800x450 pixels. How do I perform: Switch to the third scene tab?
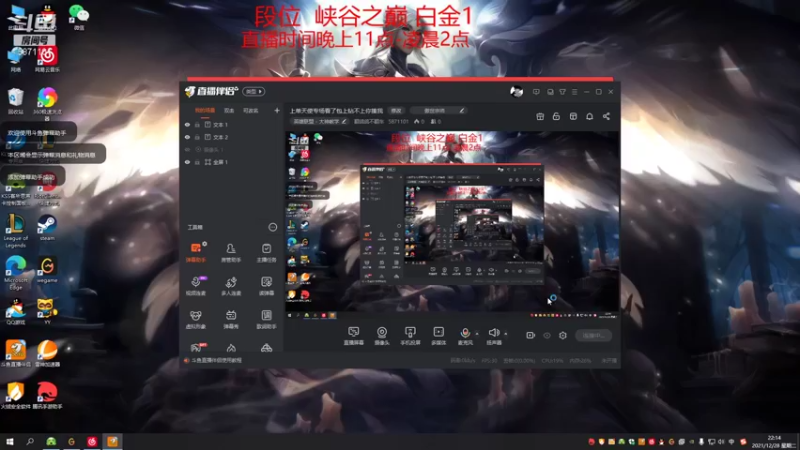click(250, 110)
